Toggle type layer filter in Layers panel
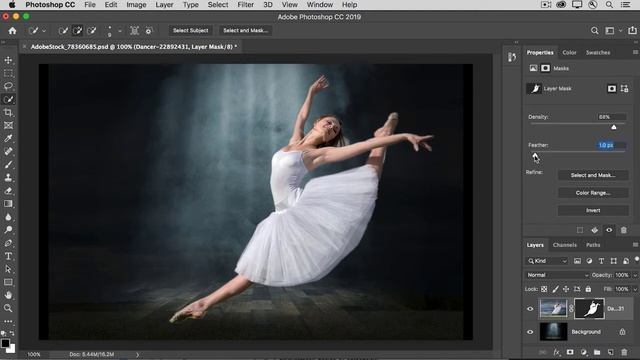 pyautogui.click(x=601, y=261)
